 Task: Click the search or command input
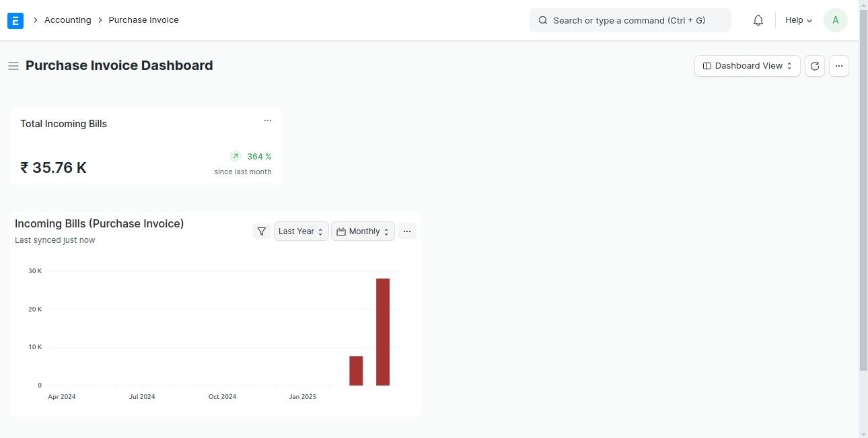[630, 20]
